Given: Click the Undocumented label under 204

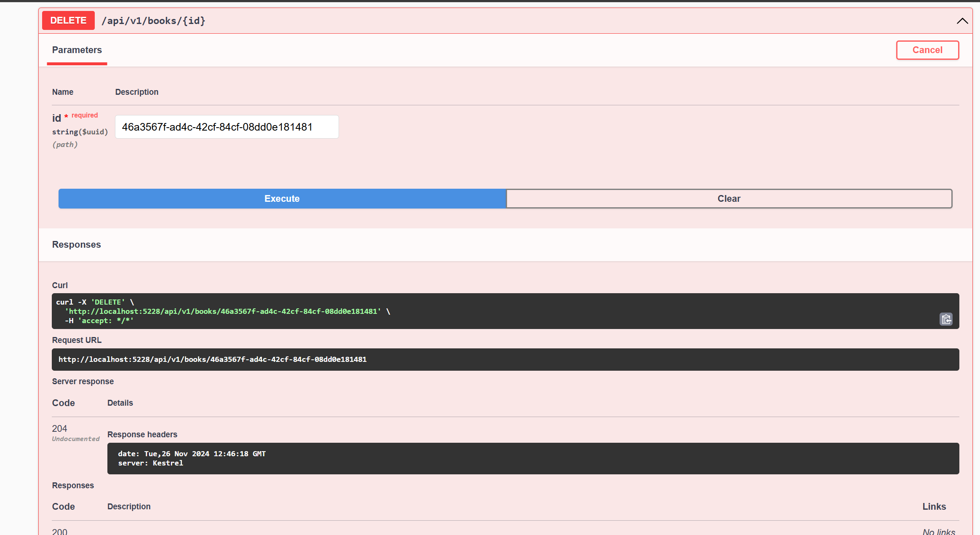Looking at the screenshot, I should (x=76, y=439).
